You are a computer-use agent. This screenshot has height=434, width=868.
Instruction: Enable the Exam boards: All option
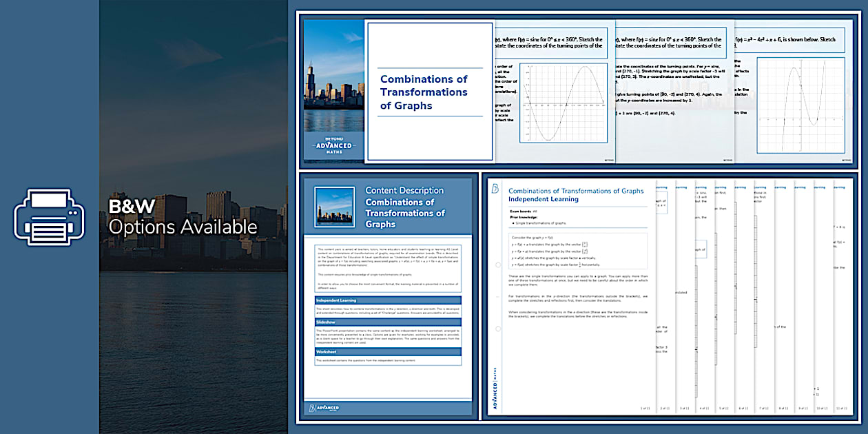(524, 212)
